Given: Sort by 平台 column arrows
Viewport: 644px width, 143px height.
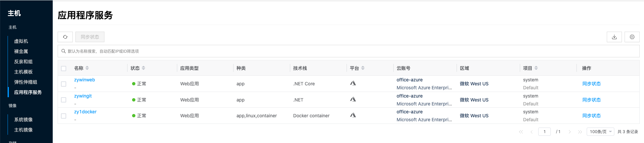Looking at the screenshot, I should click(x=363, y=68).
